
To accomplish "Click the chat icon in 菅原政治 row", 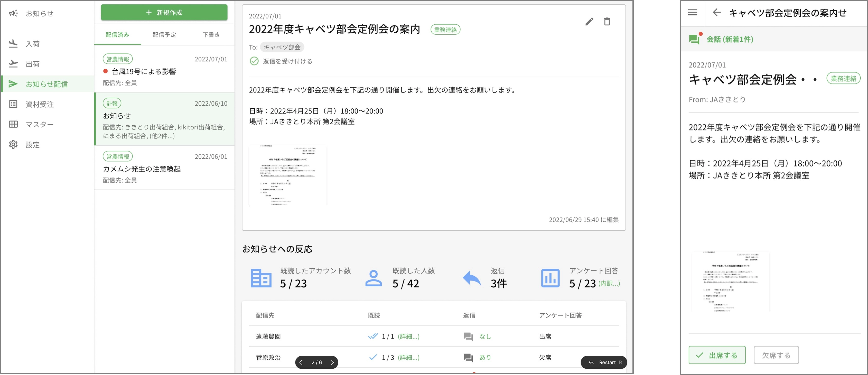I will (x=468, y=358).
